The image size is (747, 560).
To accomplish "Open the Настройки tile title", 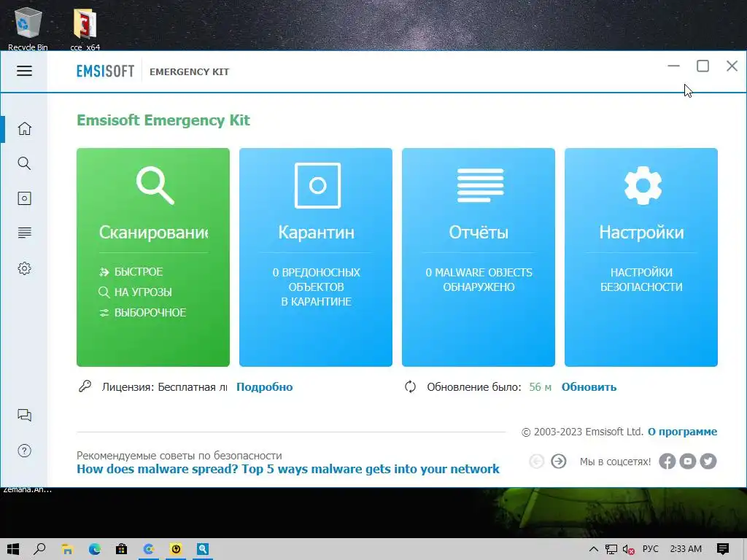I will tap(641, 233).
